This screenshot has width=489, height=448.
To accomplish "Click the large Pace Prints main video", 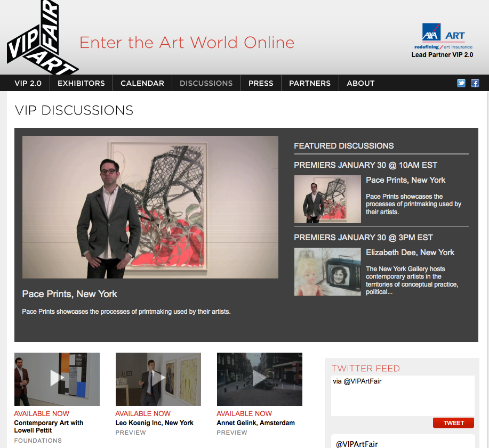I will [150, 207].
